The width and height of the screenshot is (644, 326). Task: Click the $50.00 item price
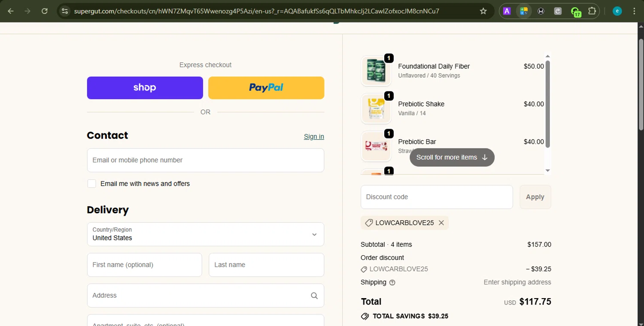[x=534, y=66]
